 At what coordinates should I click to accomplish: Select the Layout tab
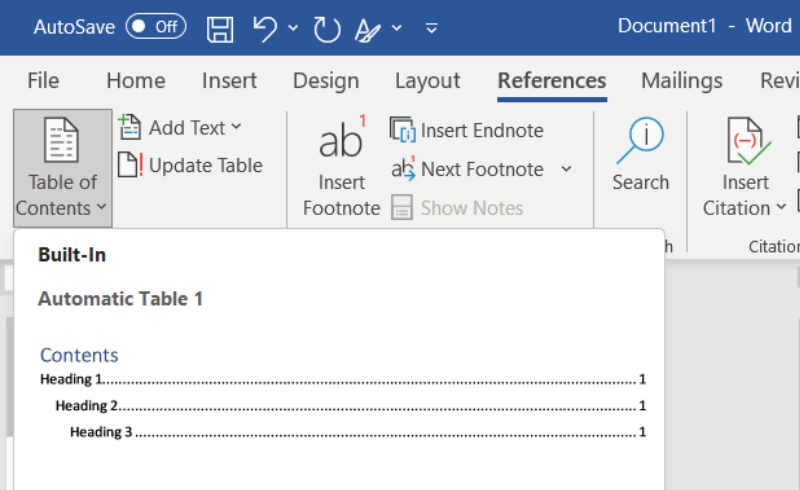(x=428, y=81)
